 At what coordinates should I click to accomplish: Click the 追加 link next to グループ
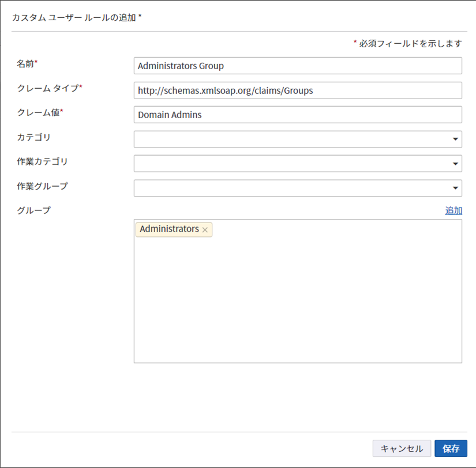[453, 210]
